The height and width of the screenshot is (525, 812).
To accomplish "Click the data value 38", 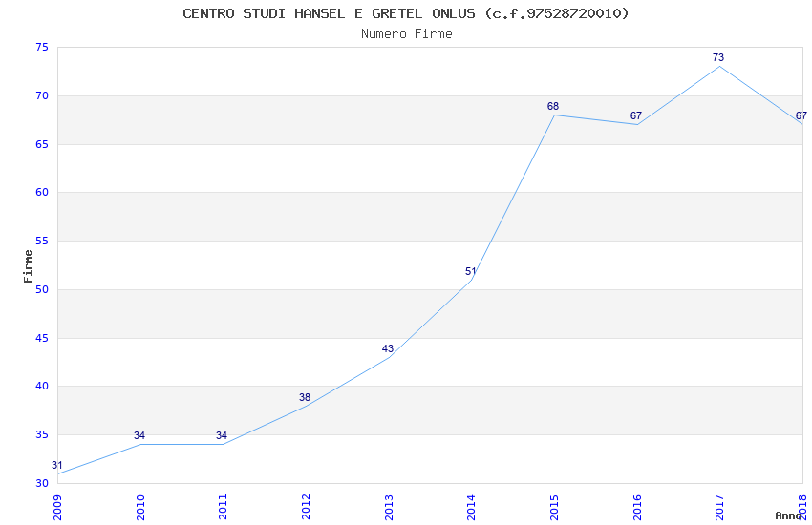I will pyautogui.click(x=305, y=397).
